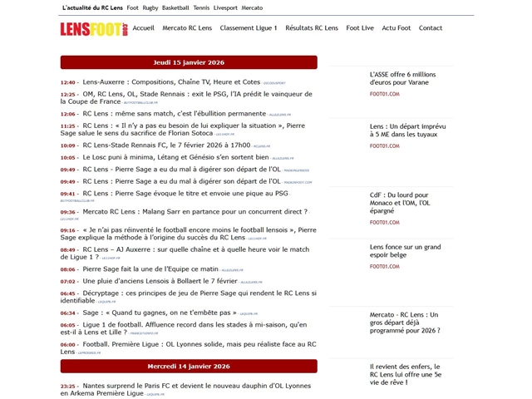Click the Mercredi 14 janvier 2026 banner
The image size is (532, 399).
pos(189,367)
